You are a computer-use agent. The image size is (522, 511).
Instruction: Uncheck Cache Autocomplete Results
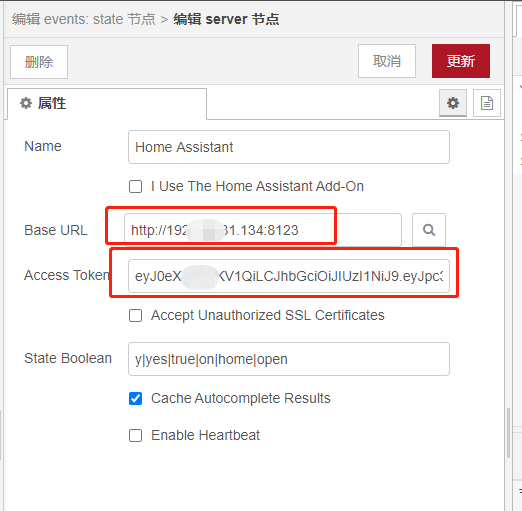coord(135,398)
